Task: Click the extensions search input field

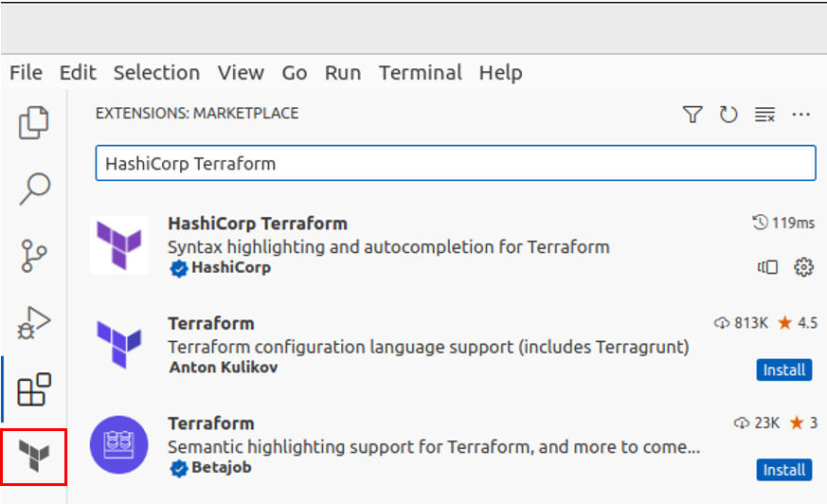Action: coord(455,163)
